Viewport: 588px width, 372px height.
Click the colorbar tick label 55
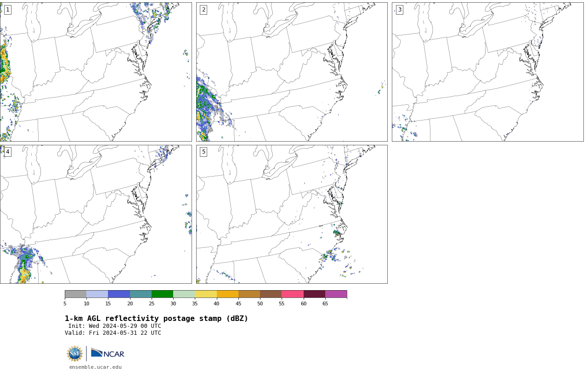[282, 303]
